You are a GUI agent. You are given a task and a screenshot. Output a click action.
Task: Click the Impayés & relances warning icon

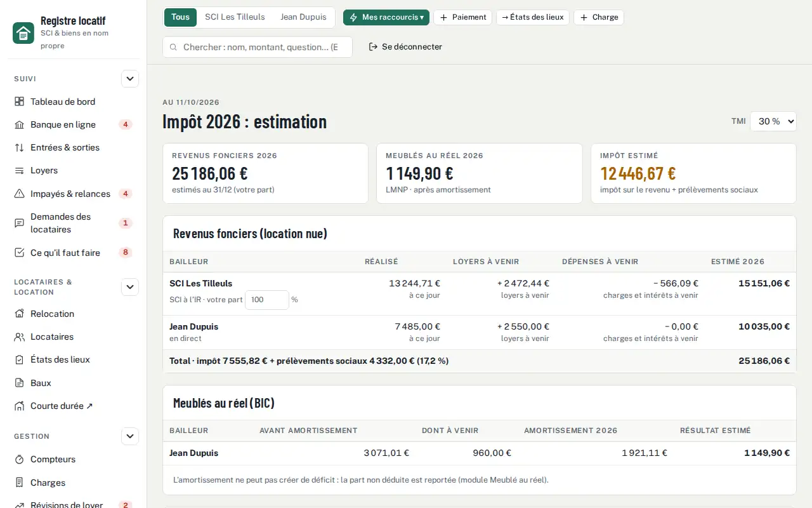(x=19, y=194)
